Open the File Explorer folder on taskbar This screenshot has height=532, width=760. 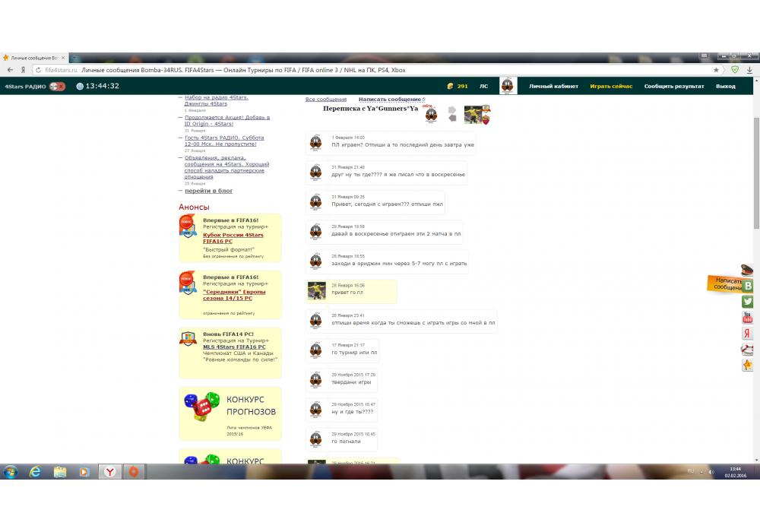tap(60, 471)
